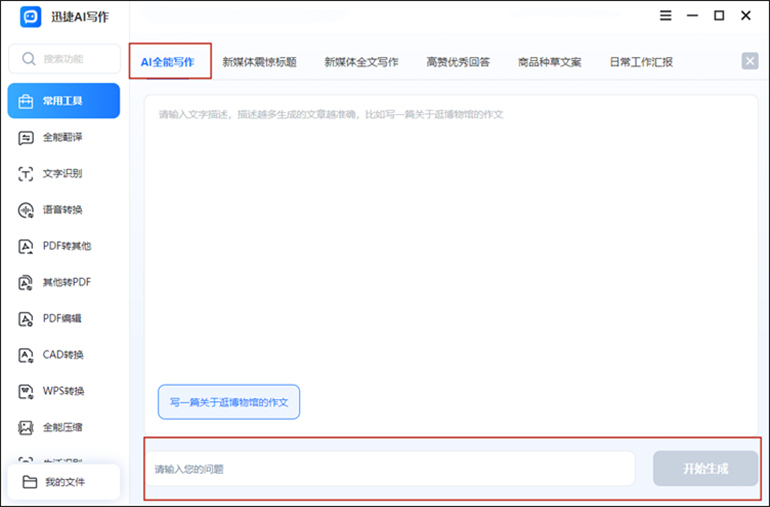Click the PDF转其他 icon
This screenshot has width=770, height=507.
tap(26, 246)
